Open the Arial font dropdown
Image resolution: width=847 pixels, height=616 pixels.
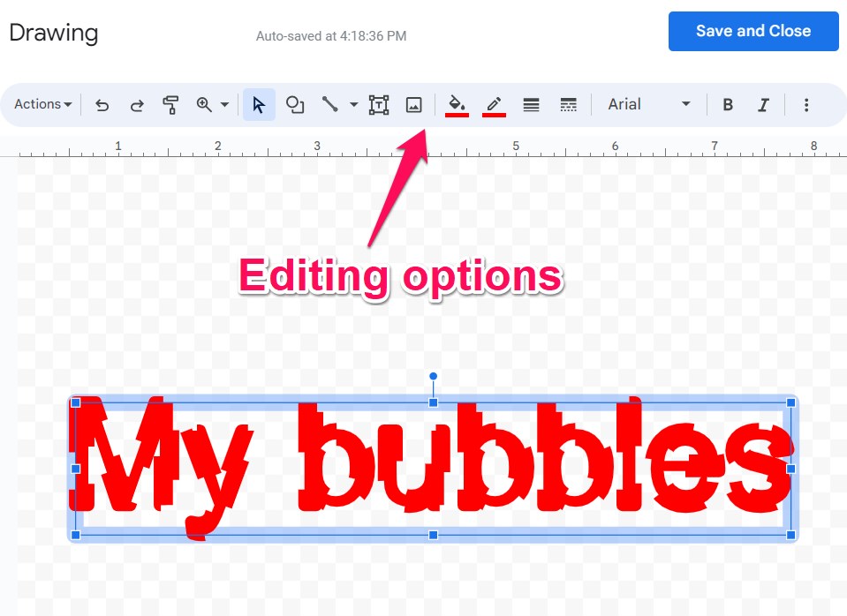pos(649,104)
